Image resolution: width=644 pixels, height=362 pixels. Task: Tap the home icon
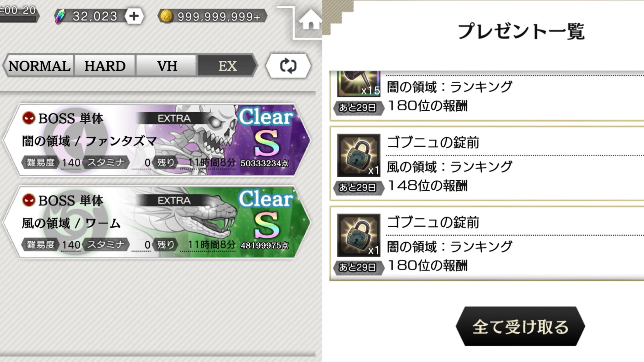310,20
